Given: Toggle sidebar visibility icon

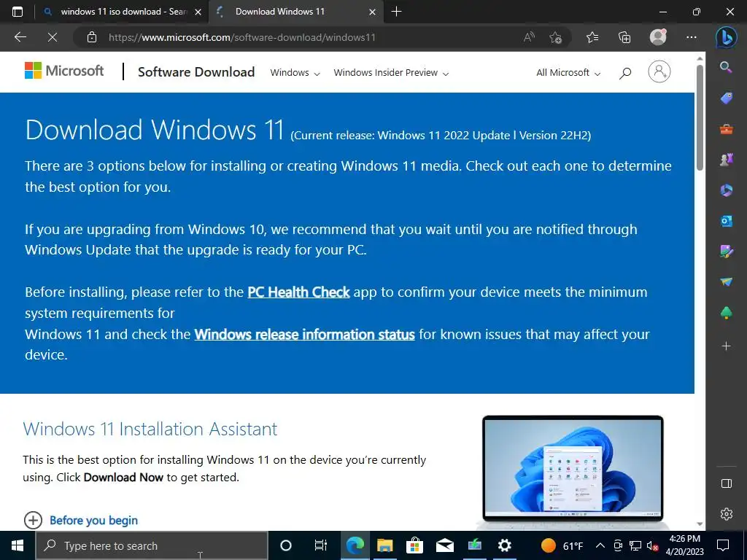Looking at the screenshot, I should click(726, 484).
